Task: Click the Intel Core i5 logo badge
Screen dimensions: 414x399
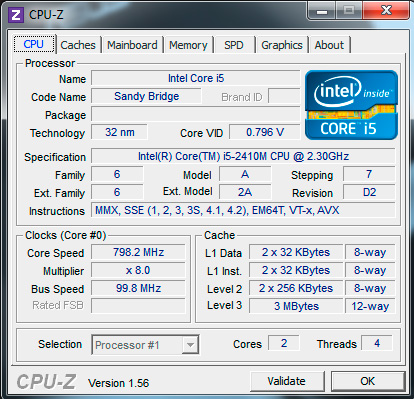Action: (351, 105)
